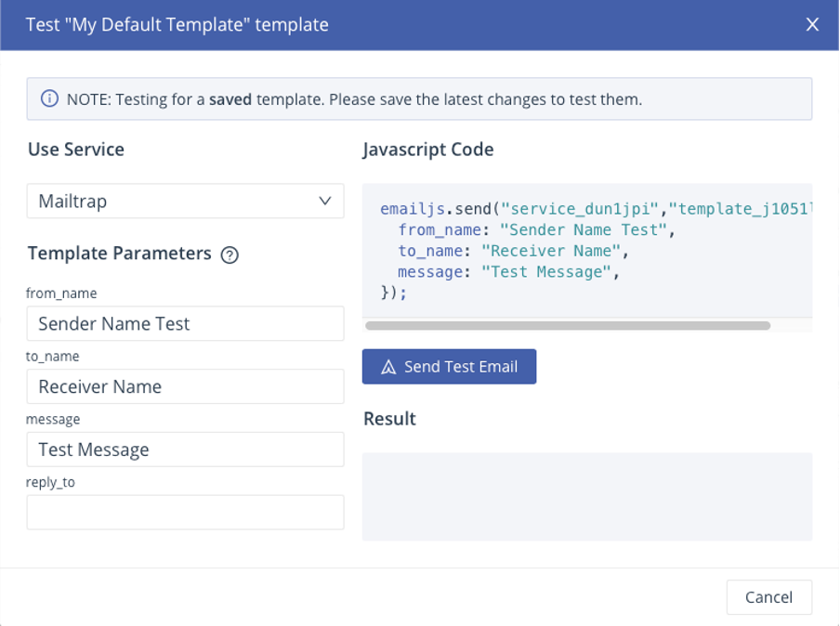This screenshot has width=840, height=626.
Task: Click the Result output box
Action: (x=586, y=497)
